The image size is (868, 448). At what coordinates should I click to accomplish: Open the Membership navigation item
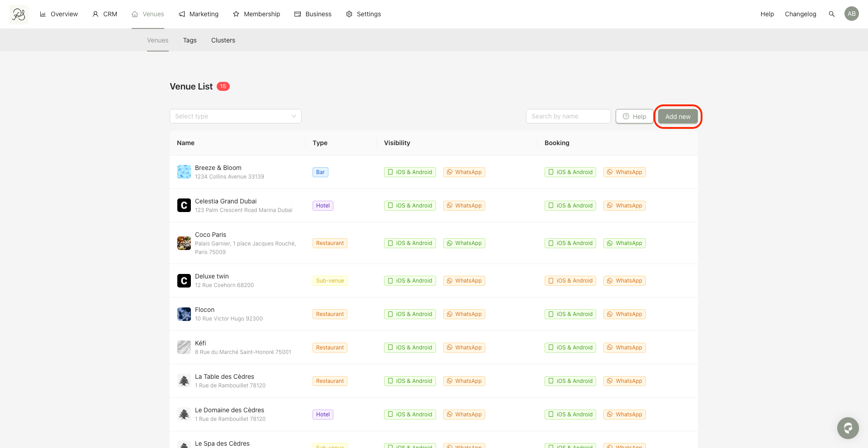(x=256, y=14)
